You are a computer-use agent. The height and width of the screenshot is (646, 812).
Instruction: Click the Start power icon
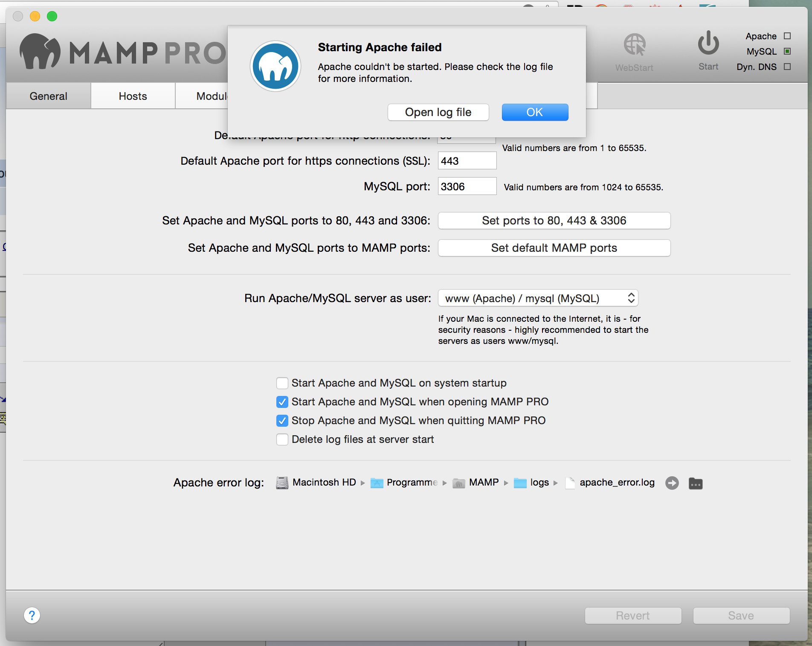tap(708, 43)
